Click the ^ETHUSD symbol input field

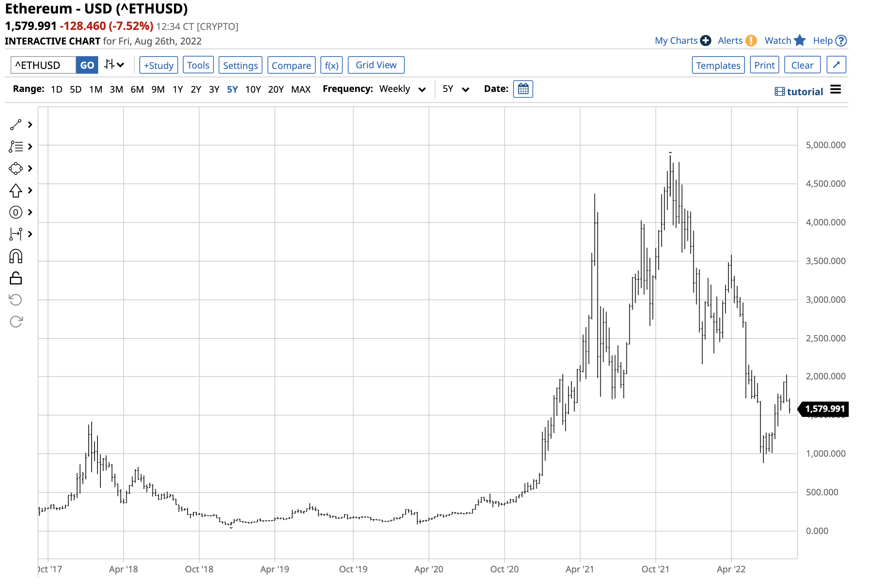coord(43,65)
